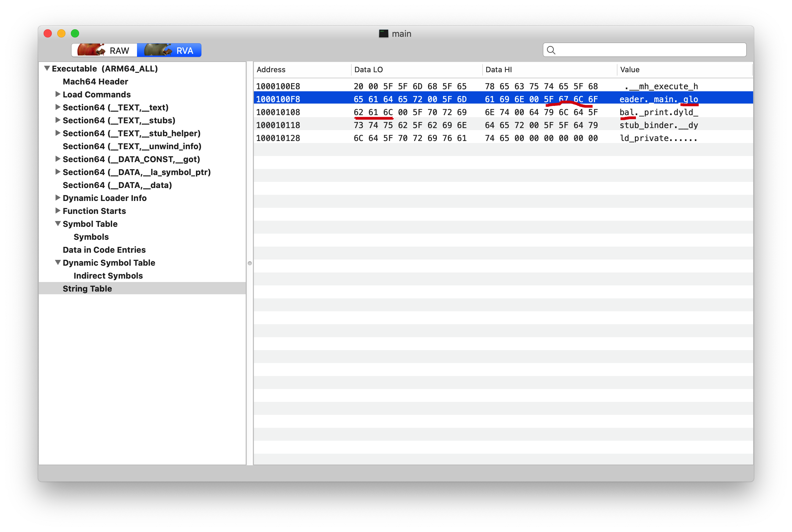
Task: Expand Section64 (__TEXT,__stub_helper)
Action: point(58,133)
